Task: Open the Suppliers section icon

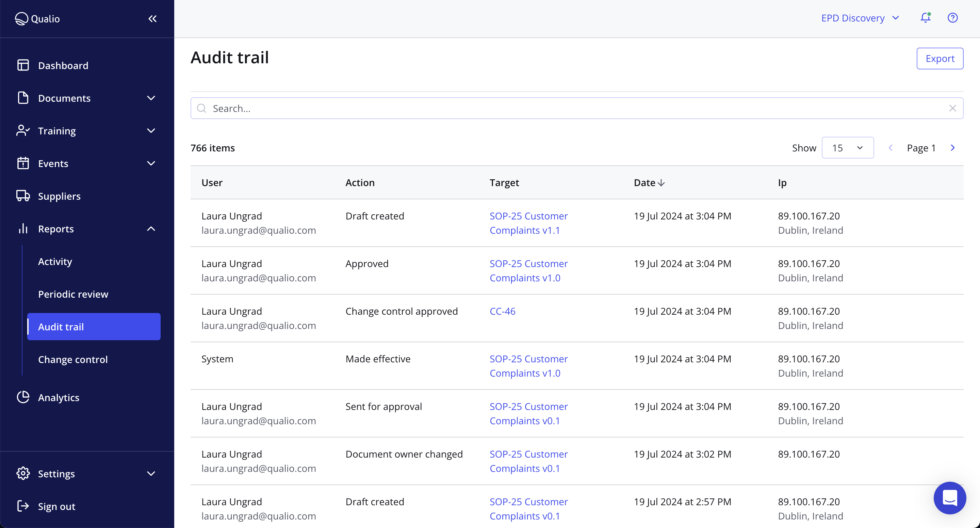Action: click(x=22, y=196)
